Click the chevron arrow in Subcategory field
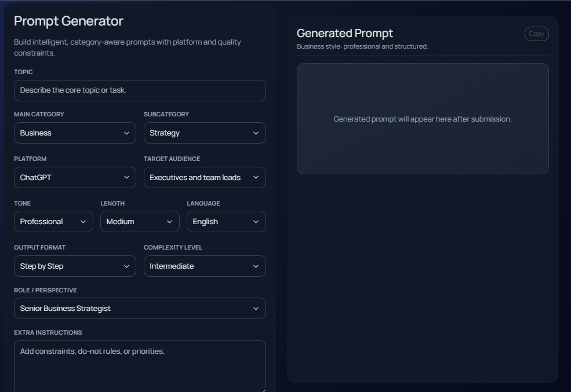 point(256,133)
